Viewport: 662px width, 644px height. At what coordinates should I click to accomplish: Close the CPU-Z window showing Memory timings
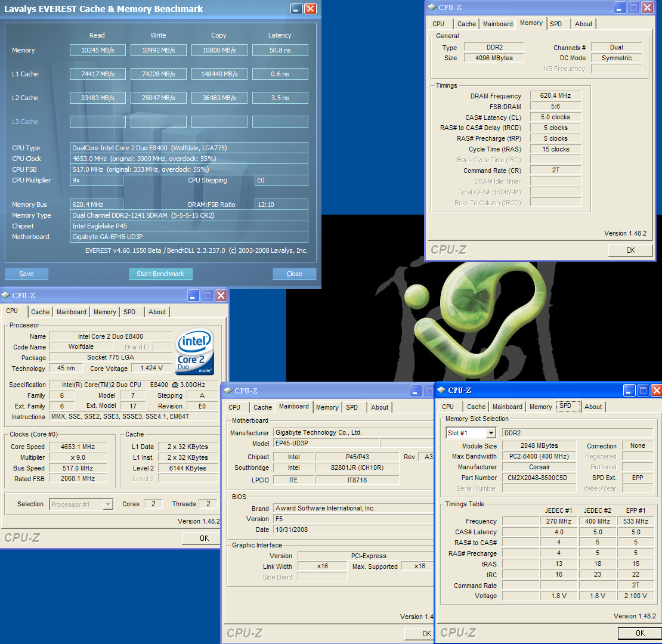click(x=647, y=8)
